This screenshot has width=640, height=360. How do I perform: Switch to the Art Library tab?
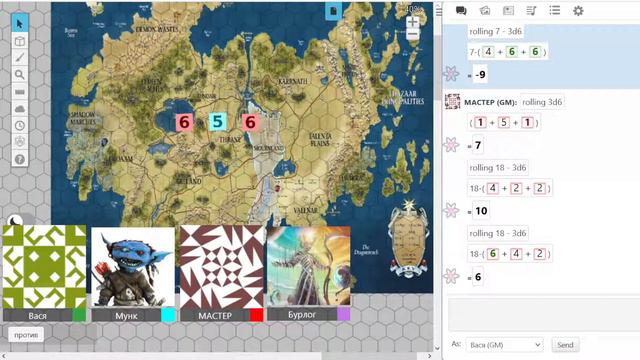click(485, 11)
